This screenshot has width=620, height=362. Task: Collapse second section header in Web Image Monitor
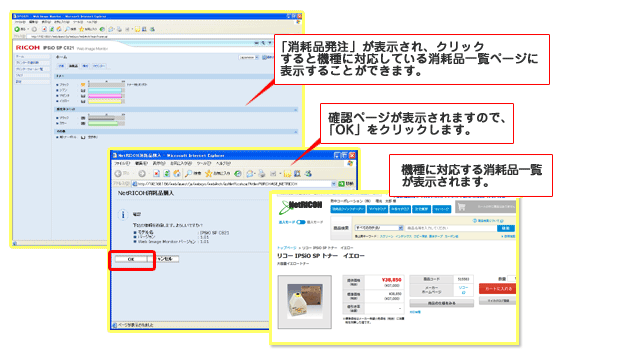[x=296, y=109]
